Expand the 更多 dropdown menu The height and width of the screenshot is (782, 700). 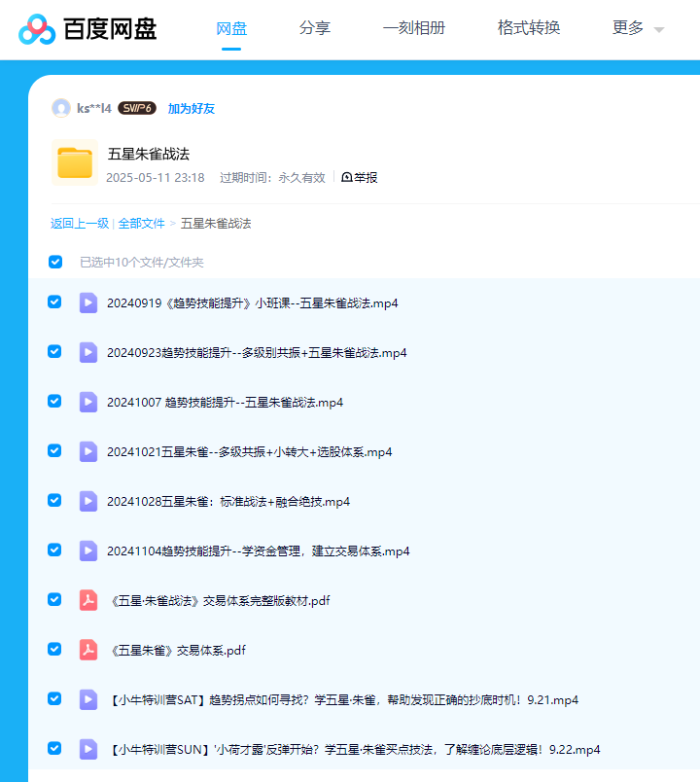(638, 28)
